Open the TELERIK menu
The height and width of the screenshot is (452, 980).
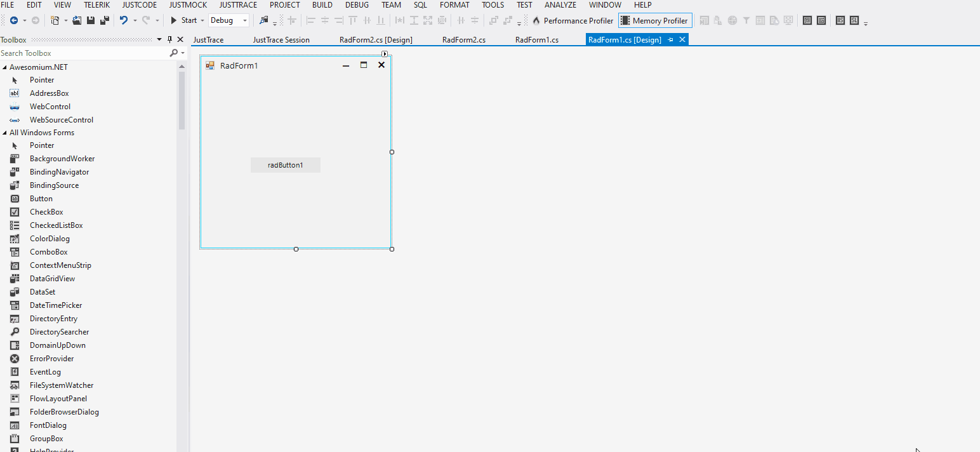[96, 5]
